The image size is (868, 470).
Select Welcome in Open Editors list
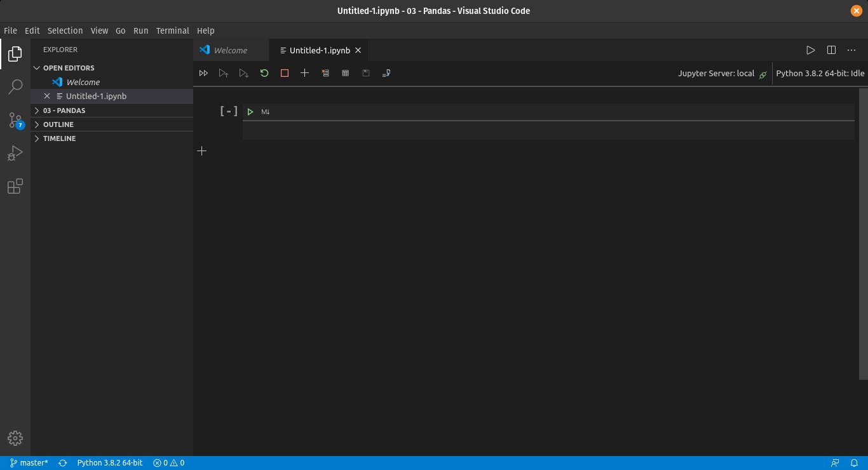112,82
